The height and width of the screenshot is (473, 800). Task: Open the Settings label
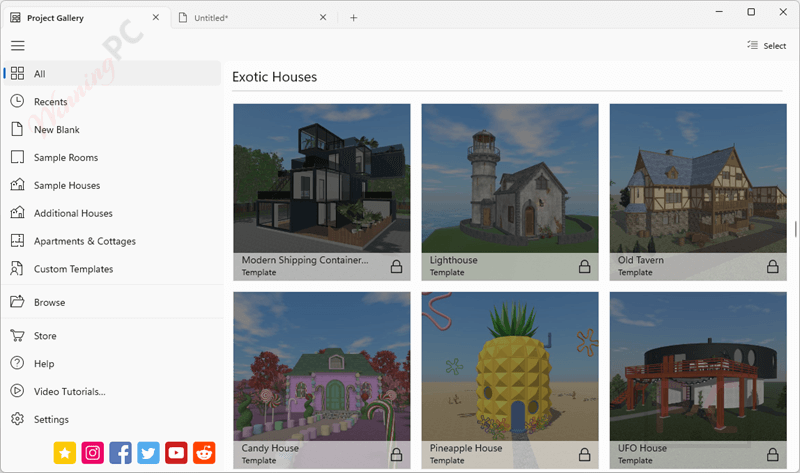click(x=51, y=419)
